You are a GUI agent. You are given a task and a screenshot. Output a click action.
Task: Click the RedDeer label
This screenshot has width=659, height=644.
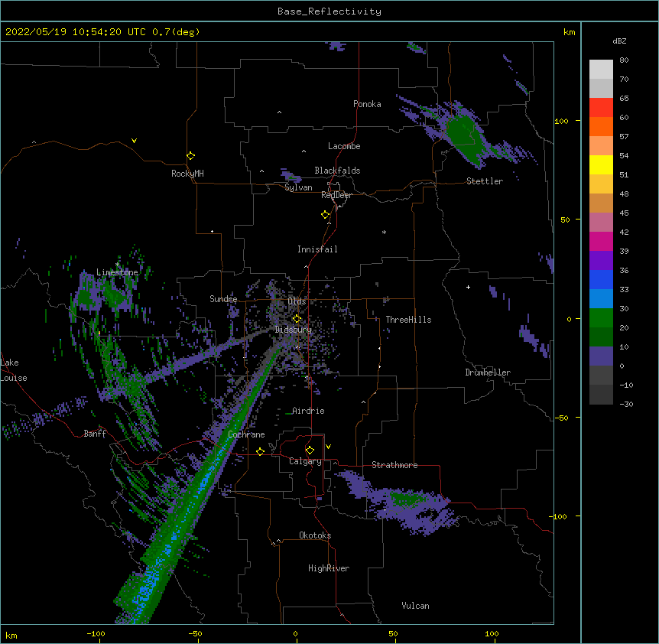point(336,195)
